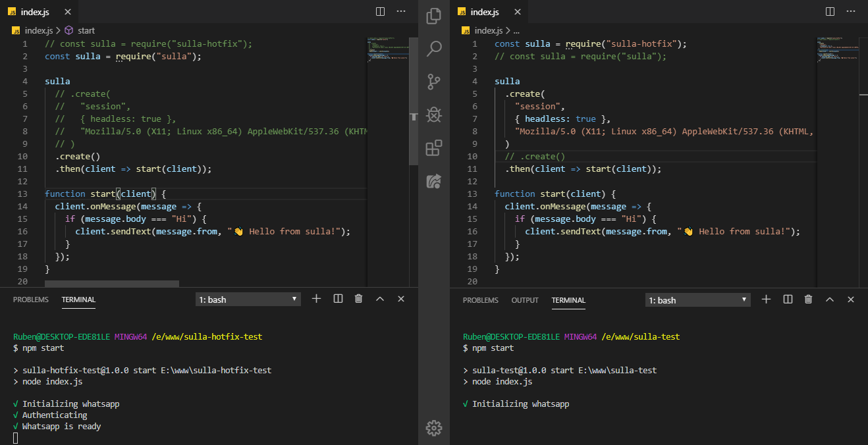Switch to the left PROBLEMS tab

pos(31,300)
